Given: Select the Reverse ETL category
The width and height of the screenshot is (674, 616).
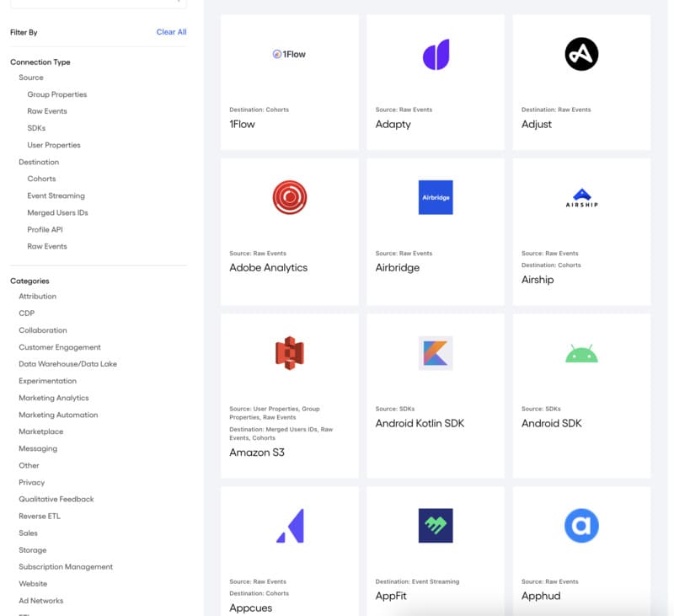Looking at the screenshot, I should tap(39, 516).
